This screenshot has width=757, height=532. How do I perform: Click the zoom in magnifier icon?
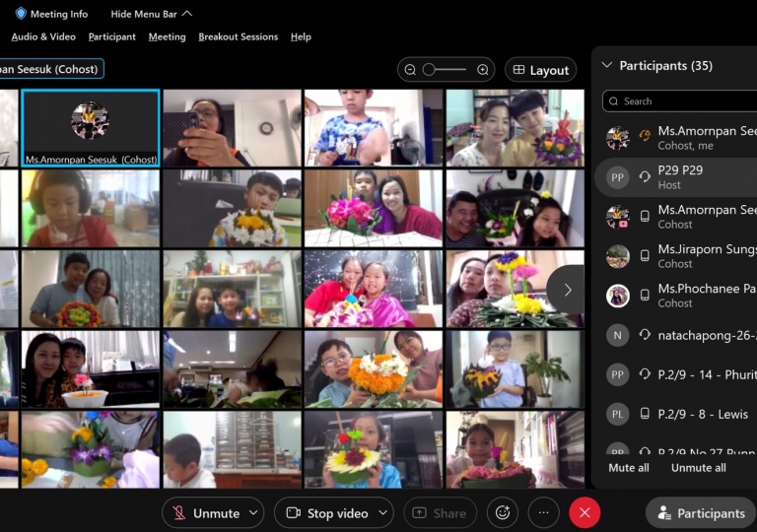(x=483, y=70)
